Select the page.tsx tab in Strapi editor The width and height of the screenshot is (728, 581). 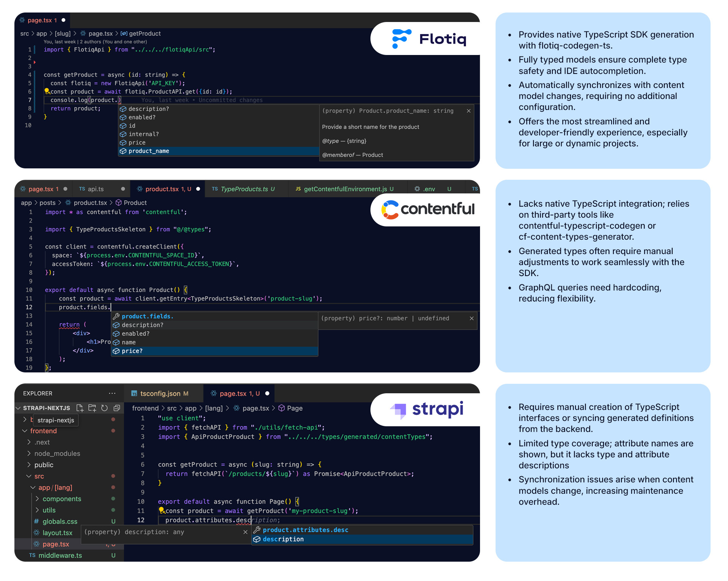(240, 394)
